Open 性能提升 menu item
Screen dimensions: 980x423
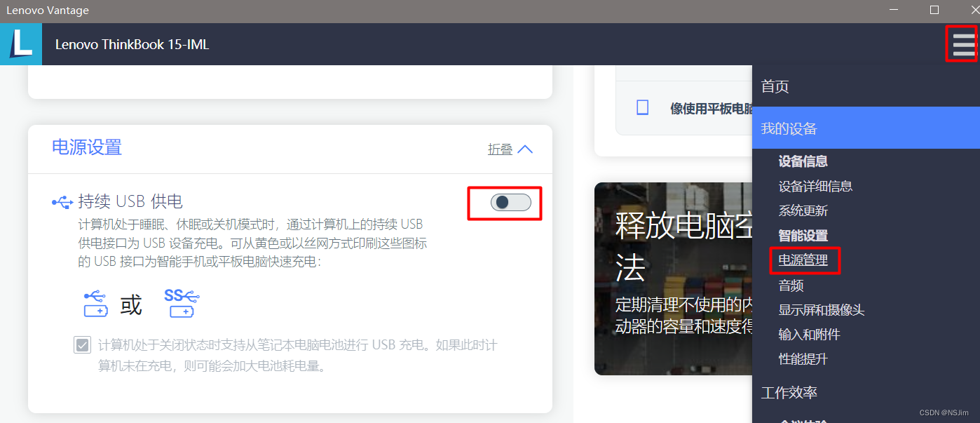click(803, 359)
